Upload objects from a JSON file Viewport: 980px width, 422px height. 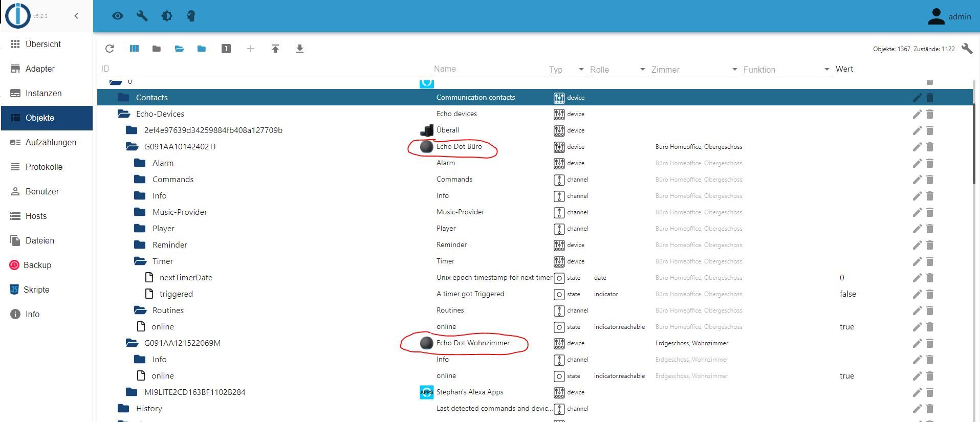(x=275, y=49)
